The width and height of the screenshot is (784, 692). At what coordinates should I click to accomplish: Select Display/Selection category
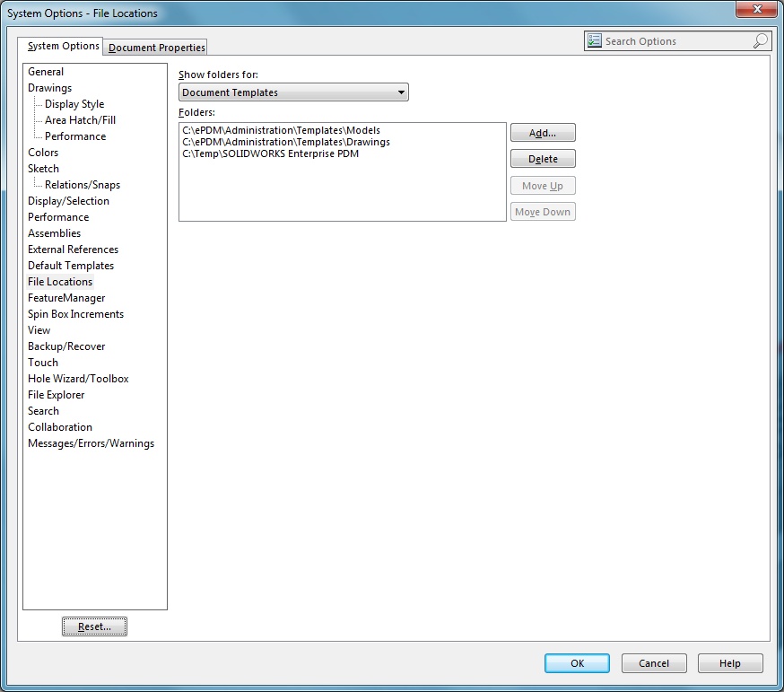(x=68, y=201)
